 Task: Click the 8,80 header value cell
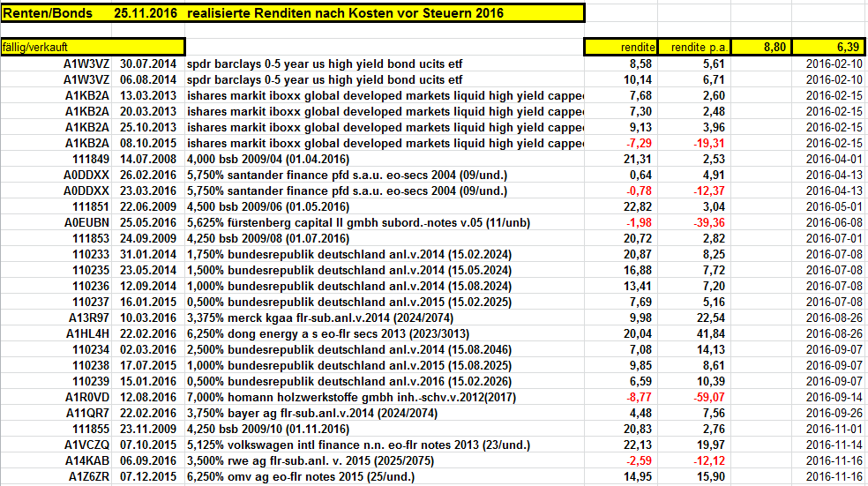click(761, 47)
